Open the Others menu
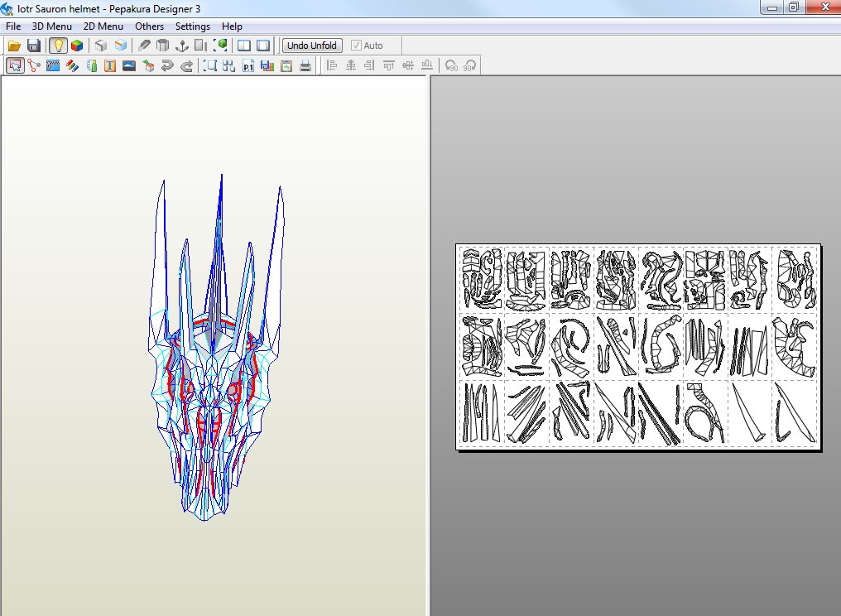This screenshot has height=616, width=841. [x=149, y=26]
